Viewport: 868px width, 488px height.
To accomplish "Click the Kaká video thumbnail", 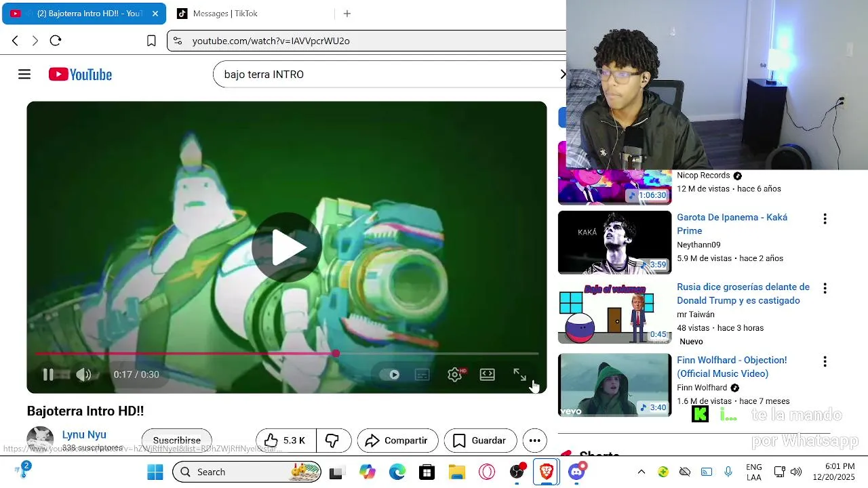I will [x=614, y=243].
